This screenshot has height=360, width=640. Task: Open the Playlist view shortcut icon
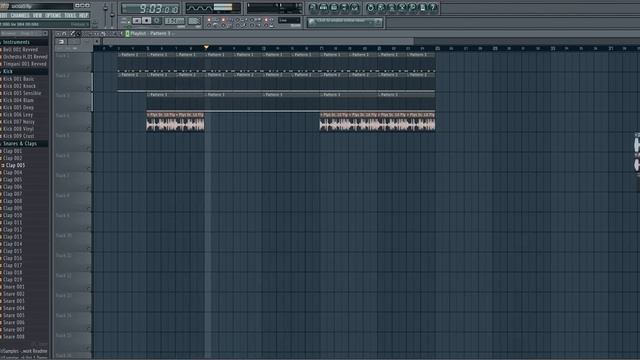pyautogui.click(x=313, y=8)
